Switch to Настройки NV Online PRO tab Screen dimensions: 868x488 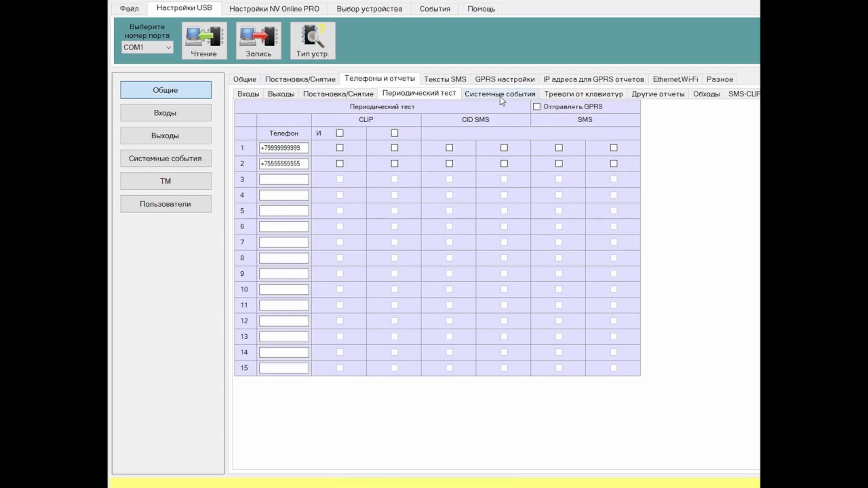click(274, 9)
